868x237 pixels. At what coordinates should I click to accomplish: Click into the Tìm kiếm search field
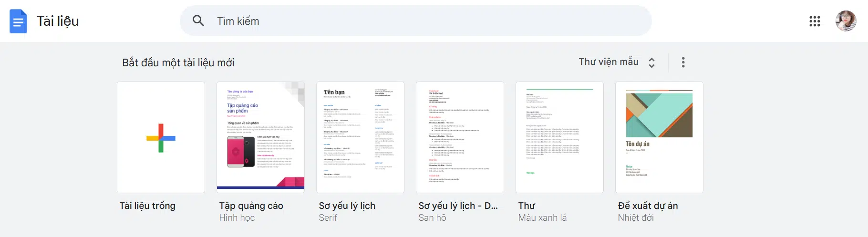pos(416,21)
